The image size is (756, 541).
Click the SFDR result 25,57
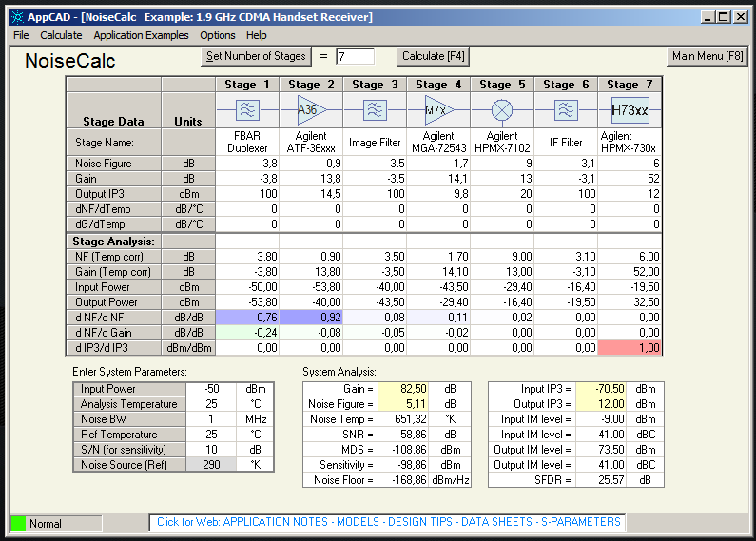[x=601, y=480]
